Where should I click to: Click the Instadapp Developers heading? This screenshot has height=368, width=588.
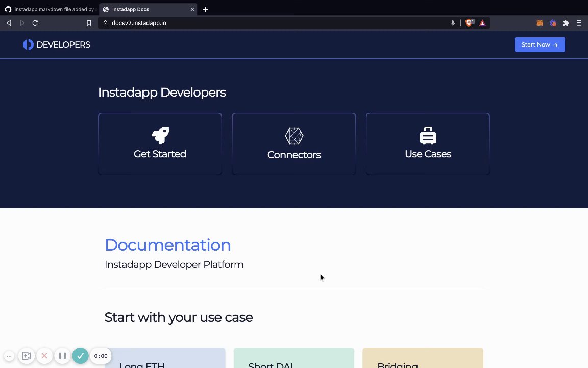coord(162,93)
